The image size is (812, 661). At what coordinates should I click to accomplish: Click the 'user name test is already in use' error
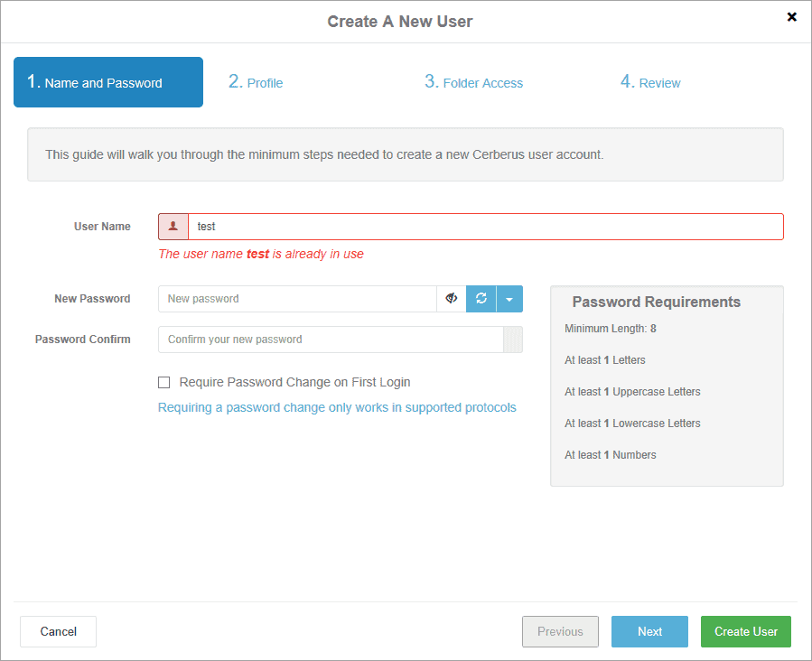coord(261,254)
